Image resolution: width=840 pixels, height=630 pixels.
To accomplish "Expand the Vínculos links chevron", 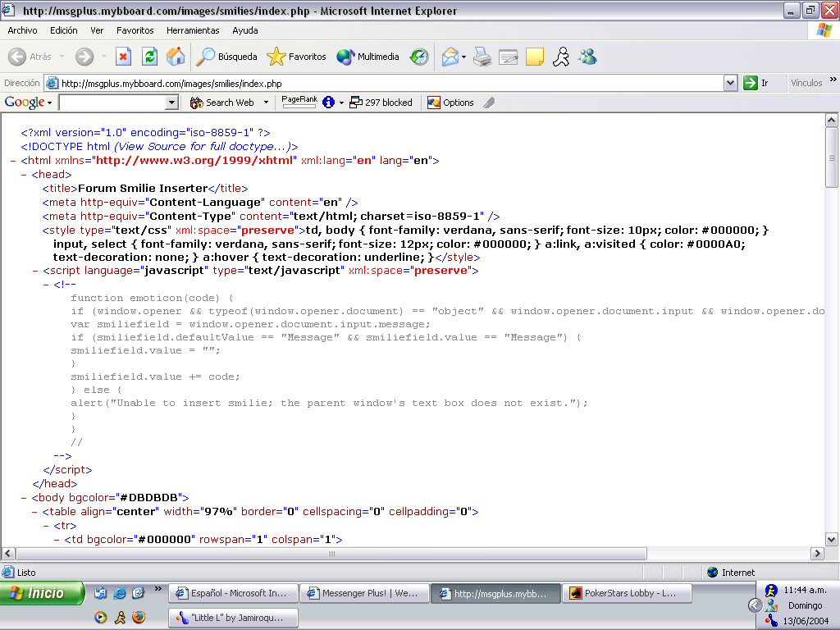I will click(x=833, y=80).
